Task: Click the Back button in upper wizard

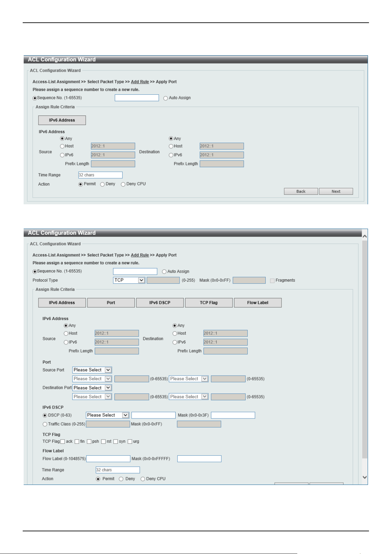Action: pos(301,191)
